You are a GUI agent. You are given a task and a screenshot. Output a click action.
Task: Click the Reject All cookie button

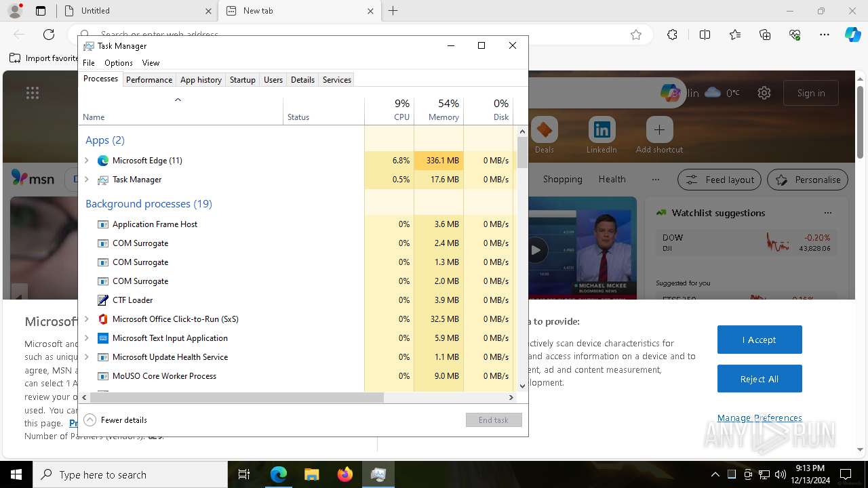759,379
